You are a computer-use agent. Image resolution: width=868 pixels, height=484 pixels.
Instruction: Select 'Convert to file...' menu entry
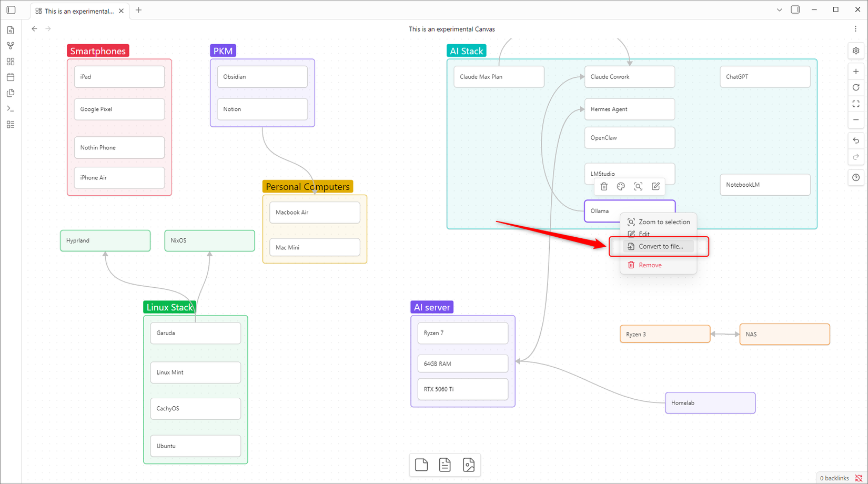[659, 246]
